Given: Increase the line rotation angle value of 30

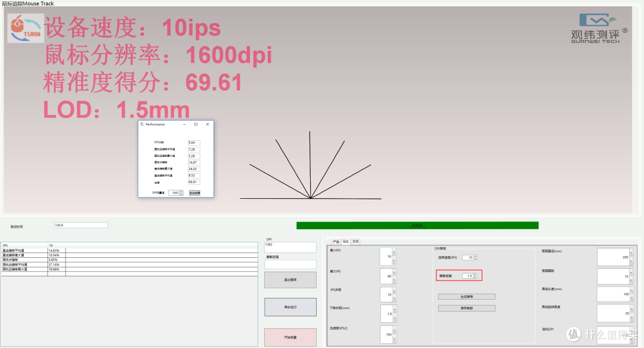Looking at the screenshot, I should [631, 309].
